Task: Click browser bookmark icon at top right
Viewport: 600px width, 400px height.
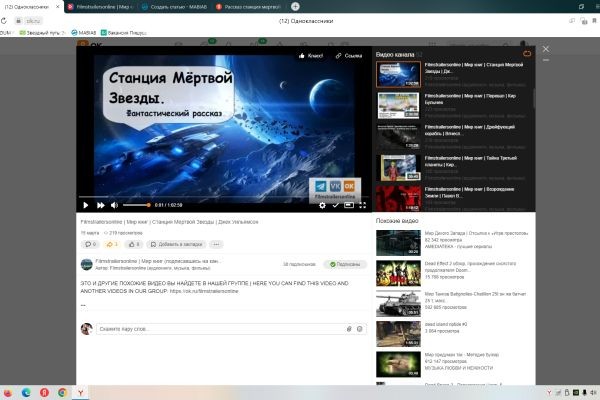Action: 595,21
